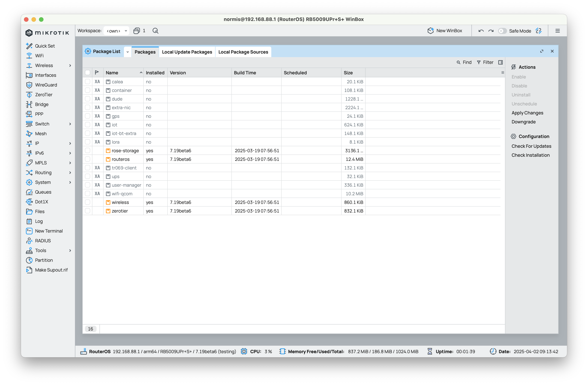Check the checkbox on the container package row
588x385 pixels.
click(x=88, y=90)
